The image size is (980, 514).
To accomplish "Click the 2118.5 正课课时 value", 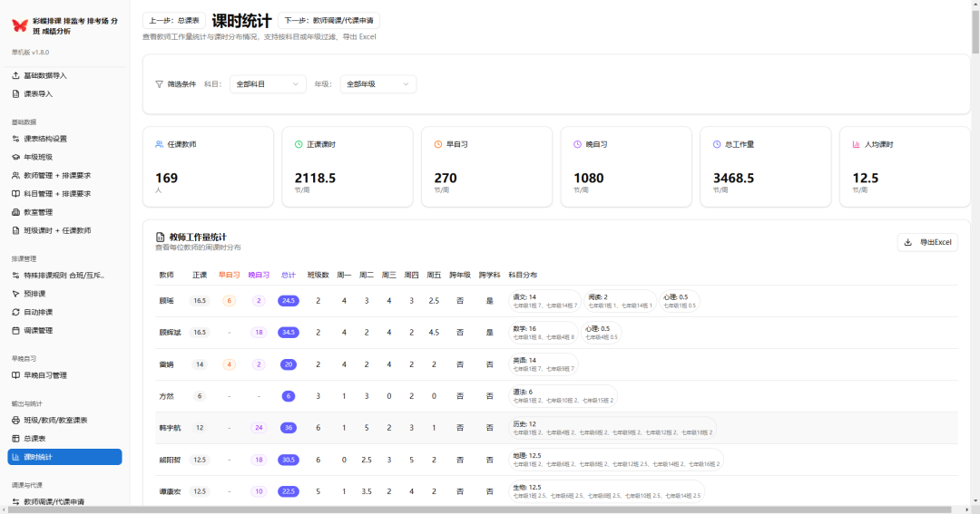I will pyautogui.click(x=315, y=179).
